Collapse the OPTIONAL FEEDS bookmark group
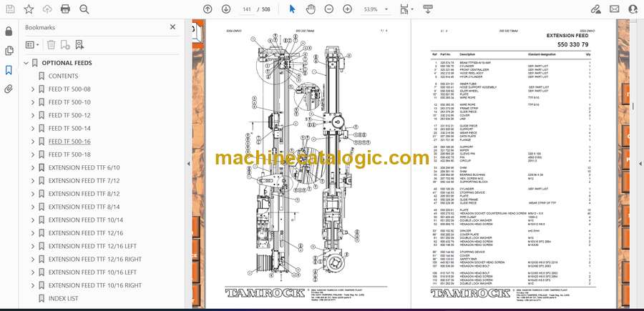 tap(26, 63)
